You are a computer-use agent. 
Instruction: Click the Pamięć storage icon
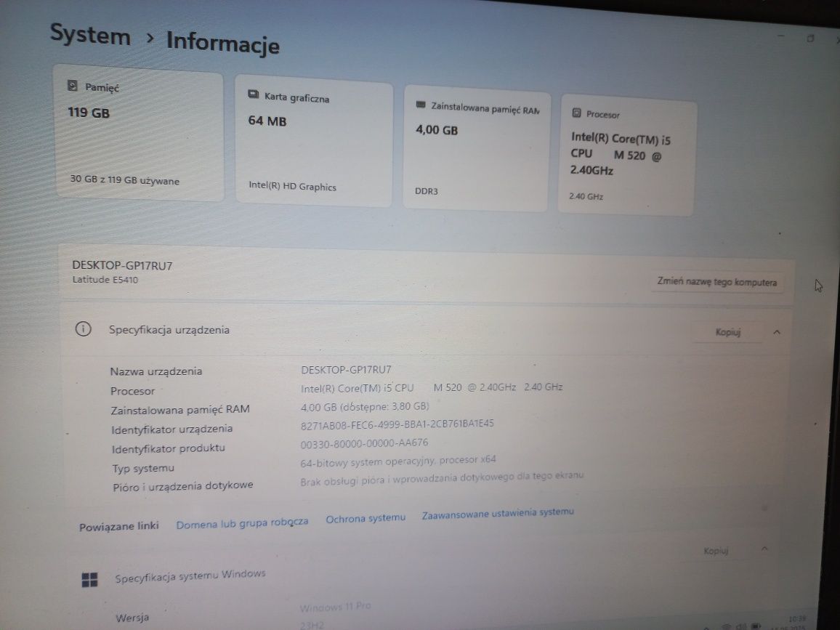click(x=73, y=85)
